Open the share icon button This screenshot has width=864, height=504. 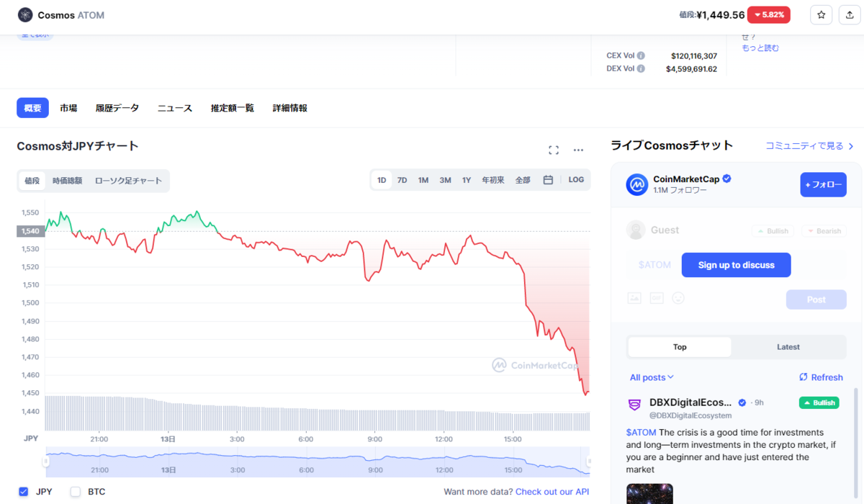pos(850,14)
